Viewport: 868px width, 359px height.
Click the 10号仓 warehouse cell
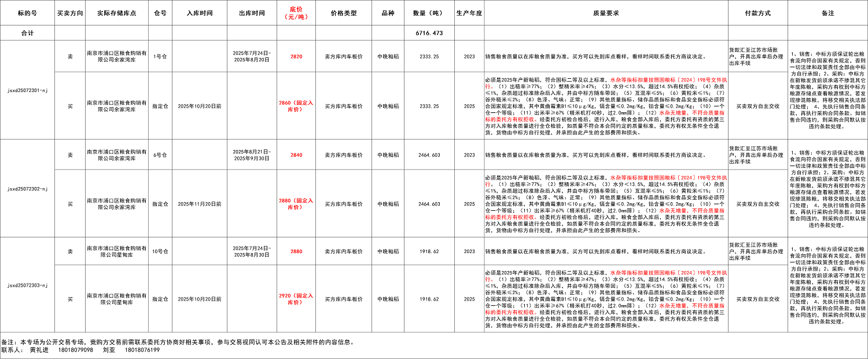pyautogui.click(x=160, y=251)
